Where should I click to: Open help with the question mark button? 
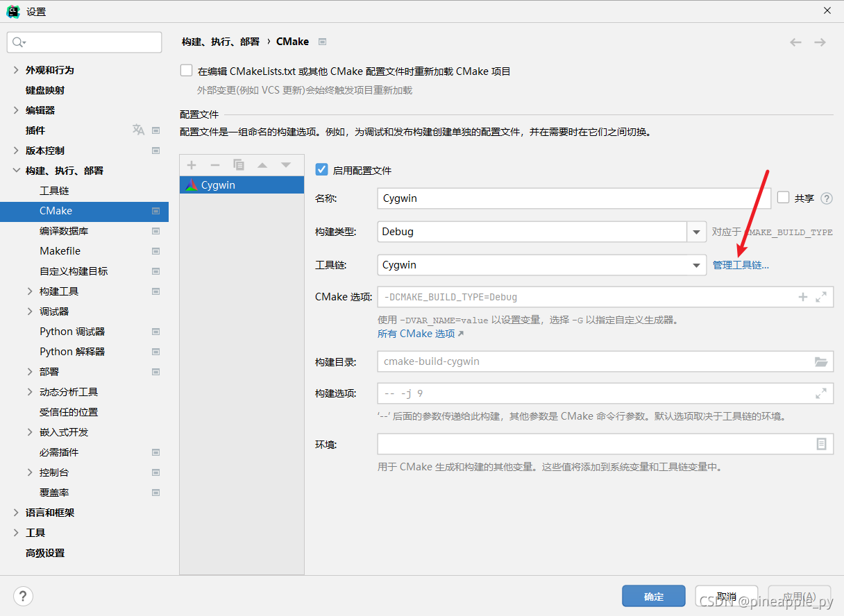pos(23,596)
